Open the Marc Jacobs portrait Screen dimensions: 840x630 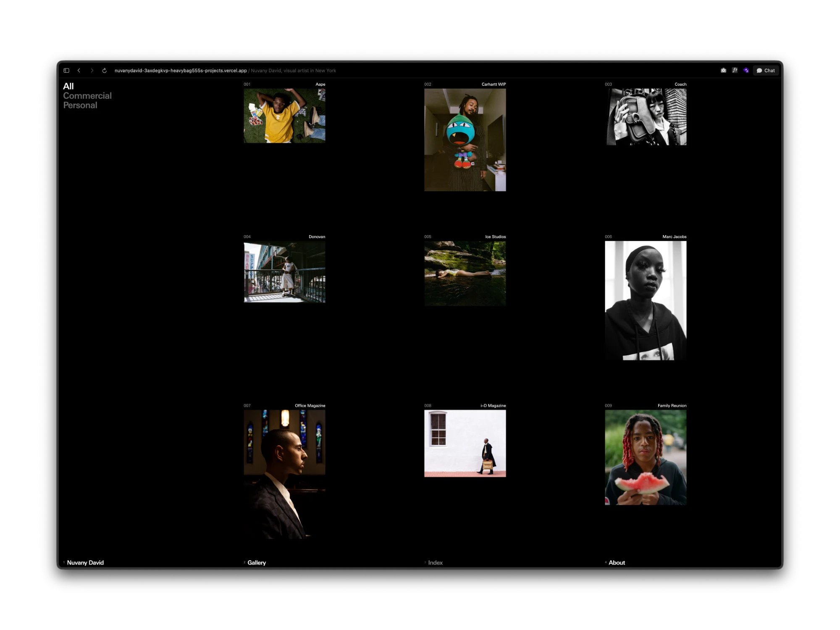click(646, 300)
